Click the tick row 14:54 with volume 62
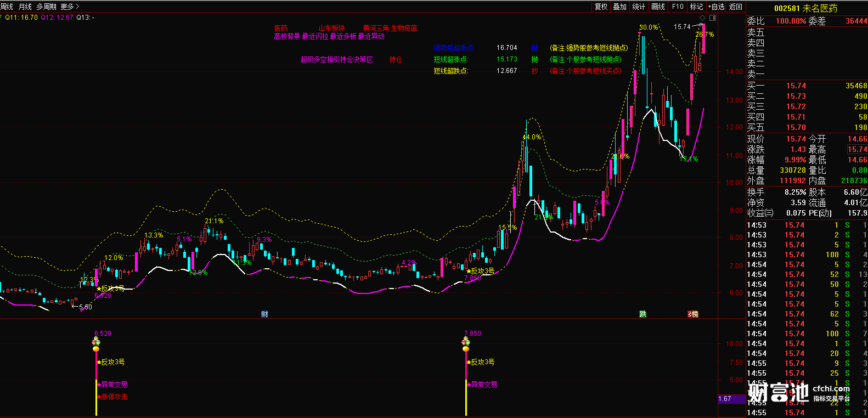The width and height of the screenshot is (868, 418). coord(807,314)
